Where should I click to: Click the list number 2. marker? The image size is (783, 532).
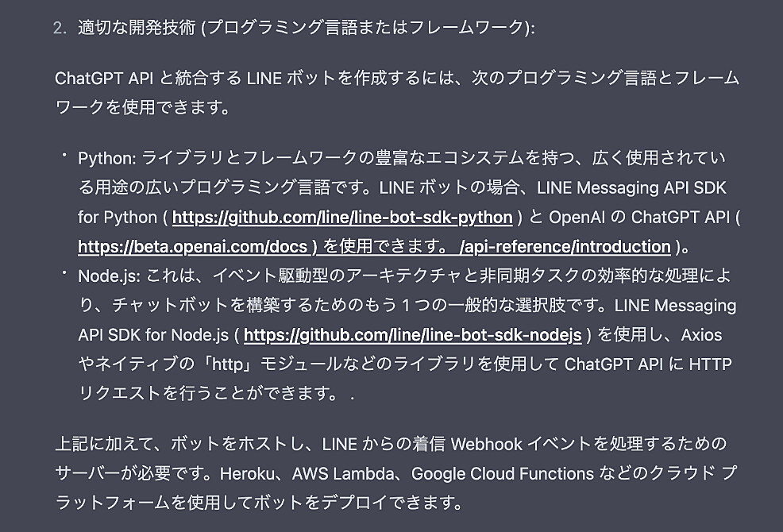click(60, 28)
